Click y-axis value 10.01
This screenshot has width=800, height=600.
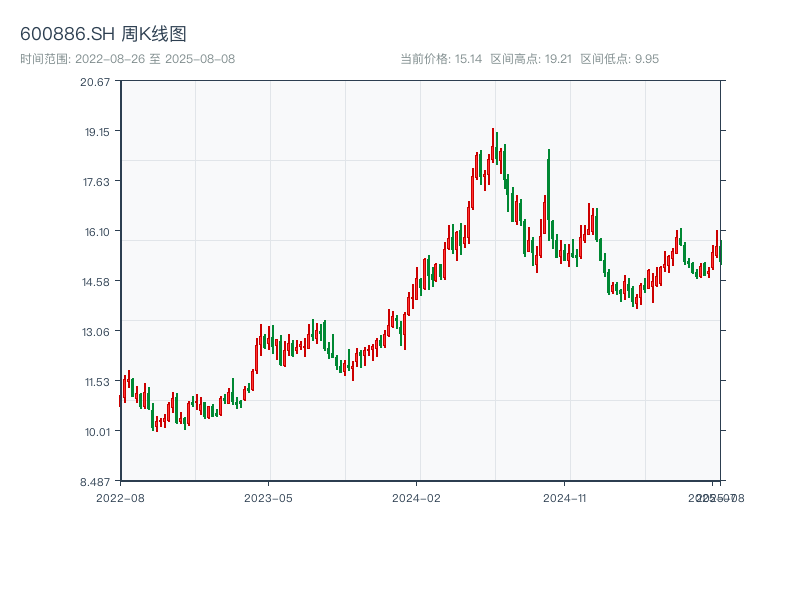point(97,432)
